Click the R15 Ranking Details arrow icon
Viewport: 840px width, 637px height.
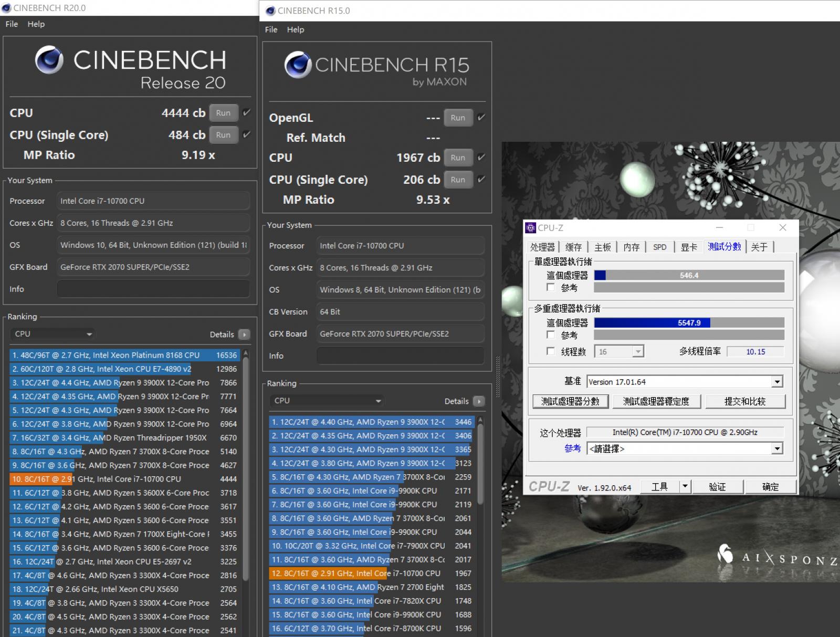pos(479,401)
